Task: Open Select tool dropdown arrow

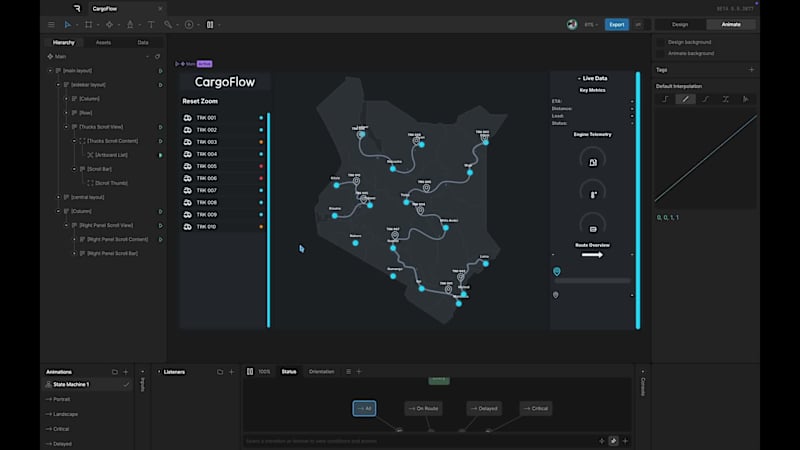Action: click(77, 25)
